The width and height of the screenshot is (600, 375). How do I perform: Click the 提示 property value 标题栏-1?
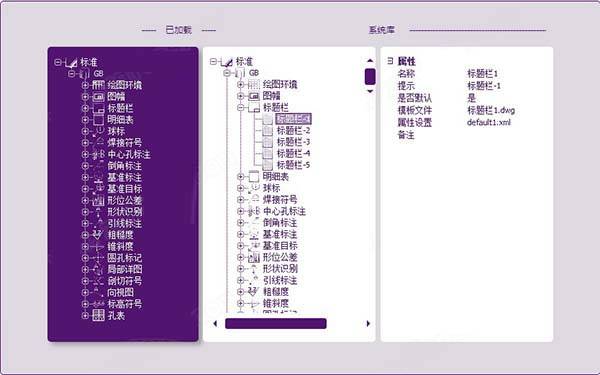pyautogui.click(x=484, y=86)
